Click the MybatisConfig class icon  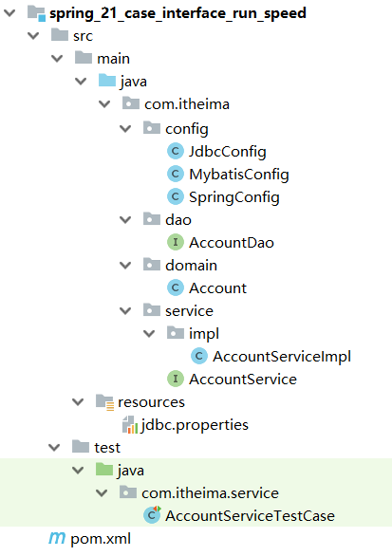176,174
